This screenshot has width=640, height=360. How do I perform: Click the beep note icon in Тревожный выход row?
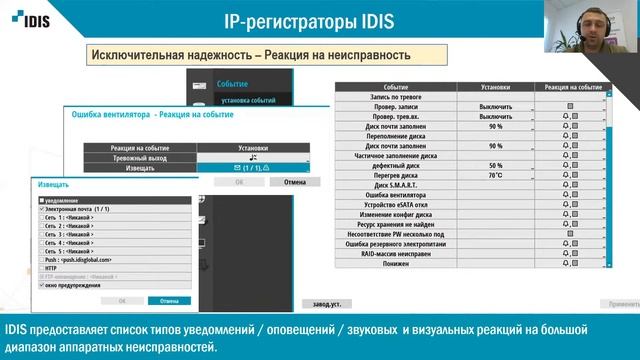(x=253, y=158)
